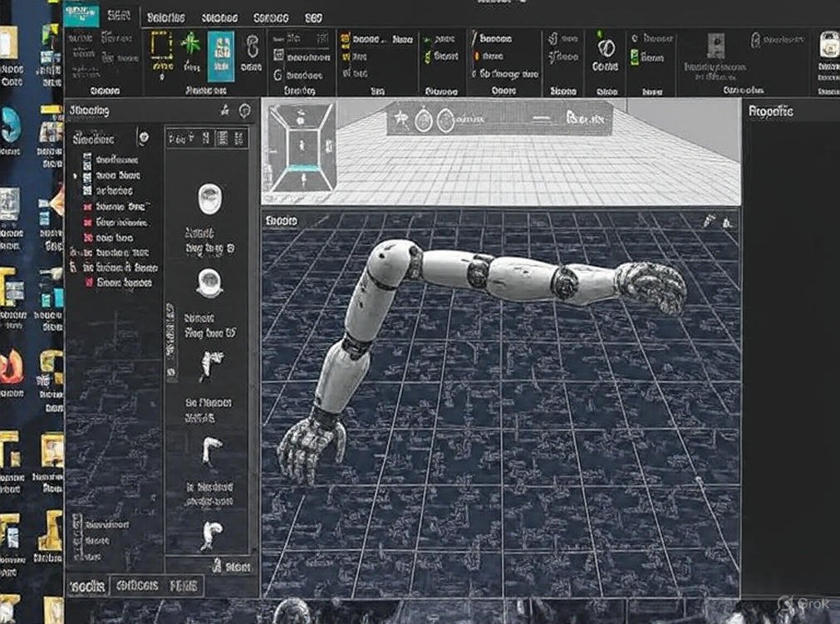840x624 pixels.
Task: Activate the teal highlighted ribbon tool button
Action: tap(221, 57)
